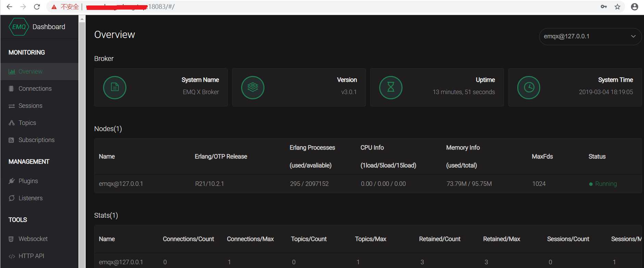Open the Sessions menu item
This screenshot has width=644, height=268.
pyautogui.click(x=39, y=106)
